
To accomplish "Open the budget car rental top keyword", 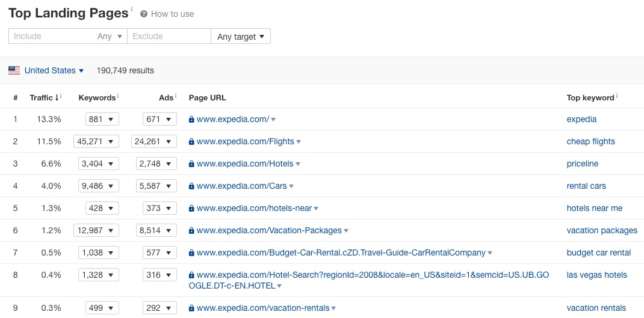I will (x=598, y=252).
